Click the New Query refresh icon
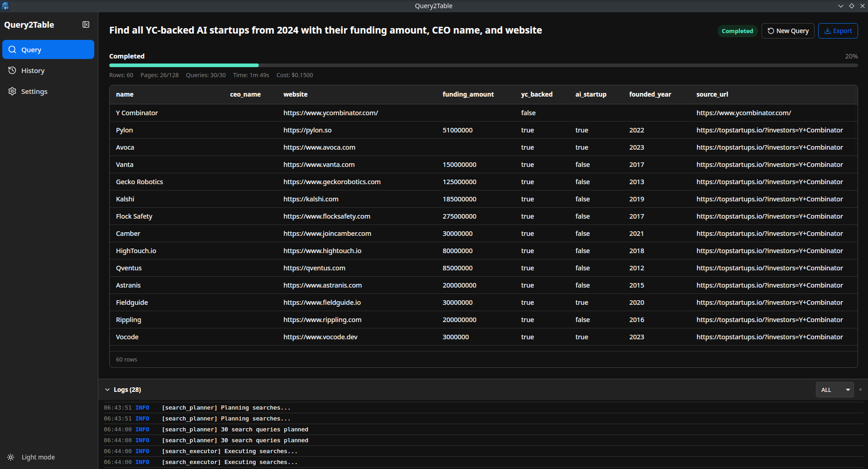Screen dimensions: 868x469 pyautogui.click(x=771, y=31)
